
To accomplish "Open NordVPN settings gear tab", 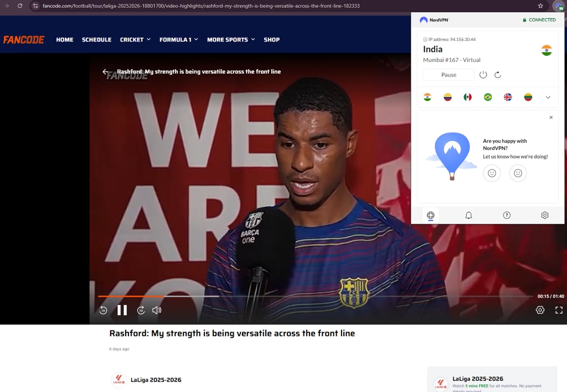I will [545, 215].
